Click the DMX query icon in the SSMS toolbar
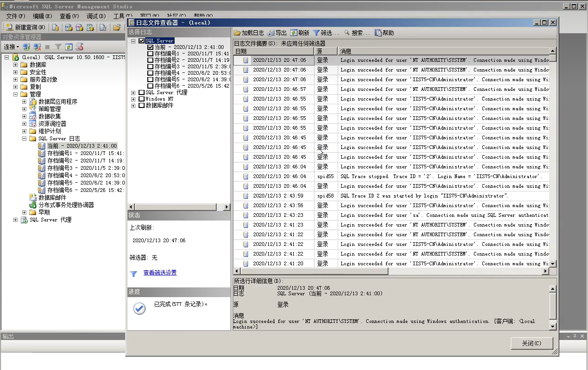Screen dimensions: 588x370 click(x=79, y=27)
